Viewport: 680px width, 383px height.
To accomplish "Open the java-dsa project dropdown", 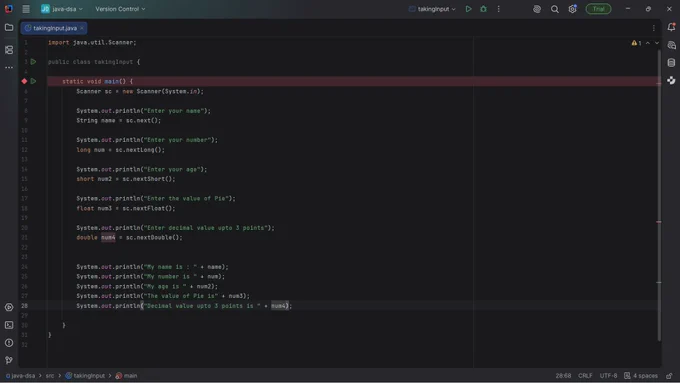I will click(x=62, y=9).
